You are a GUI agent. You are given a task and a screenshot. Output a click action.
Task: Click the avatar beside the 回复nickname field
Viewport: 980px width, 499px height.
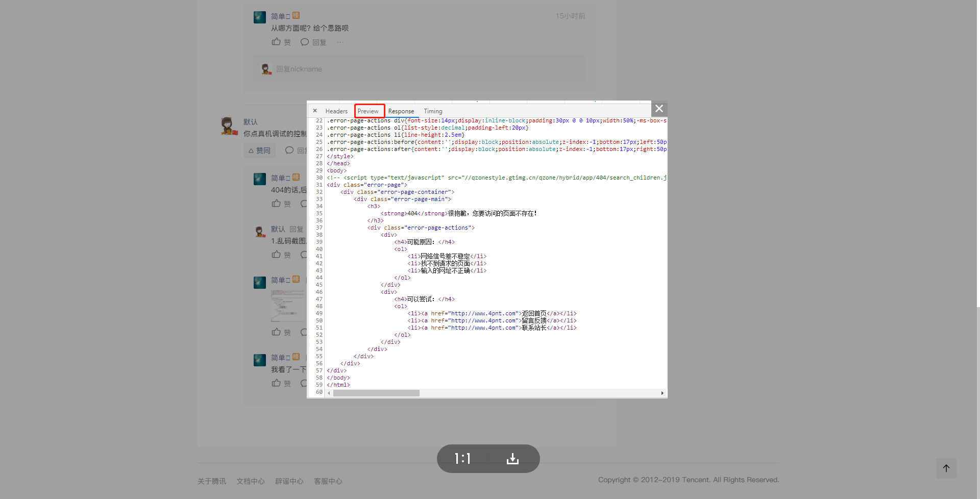pyautogui.click(x=266, y=69)
